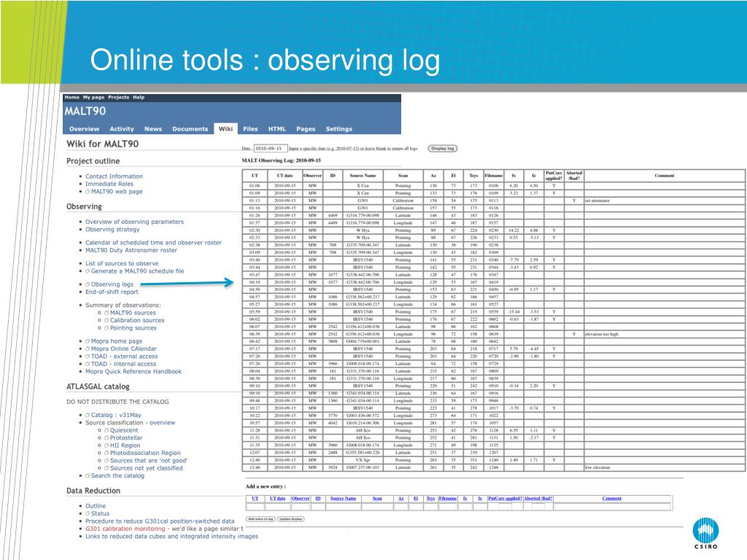
Task: Open Overview of observing parameters link
Action: pyautogui.click(x=134, y=222)
